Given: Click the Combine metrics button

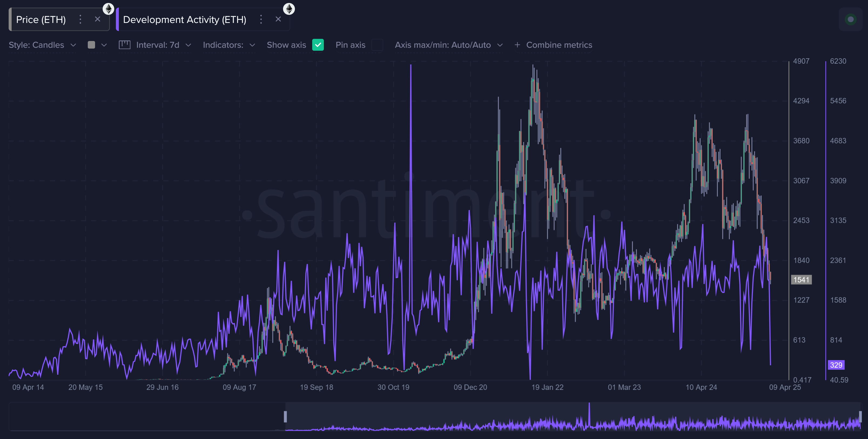Looking at the screenshot, I should pyautogui.click(x=553, y=45).
